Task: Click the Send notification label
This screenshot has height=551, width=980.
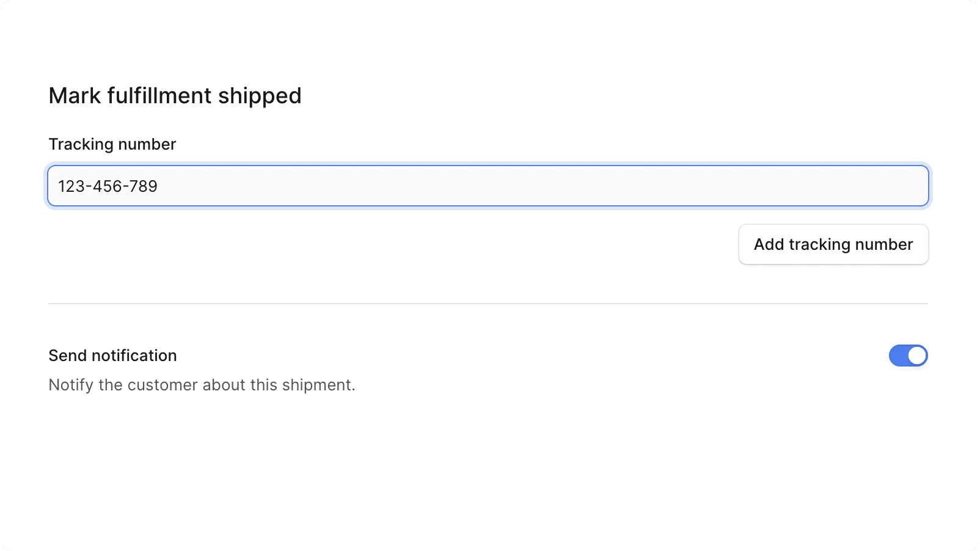Action: [x=112, y=356]
